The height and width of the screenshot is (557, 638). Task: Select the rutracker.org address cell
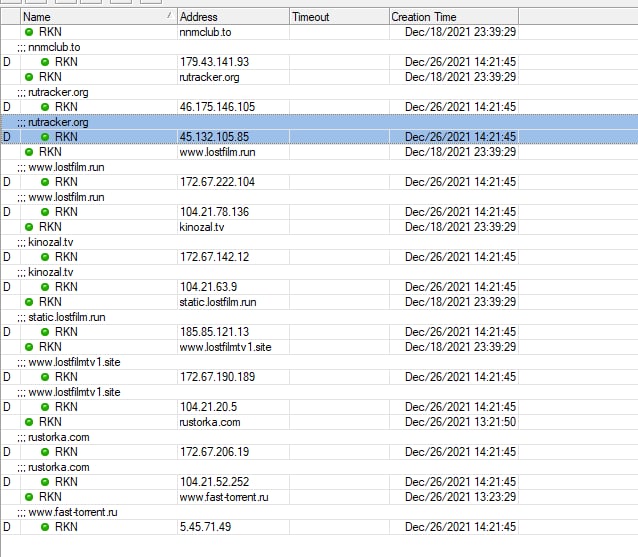click(233, 77)
